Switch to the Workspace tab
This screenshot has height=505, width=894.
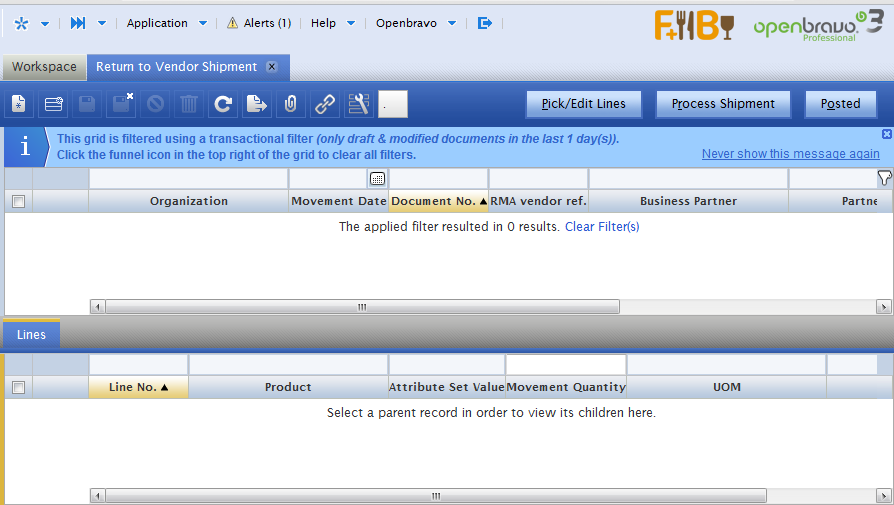44,67
